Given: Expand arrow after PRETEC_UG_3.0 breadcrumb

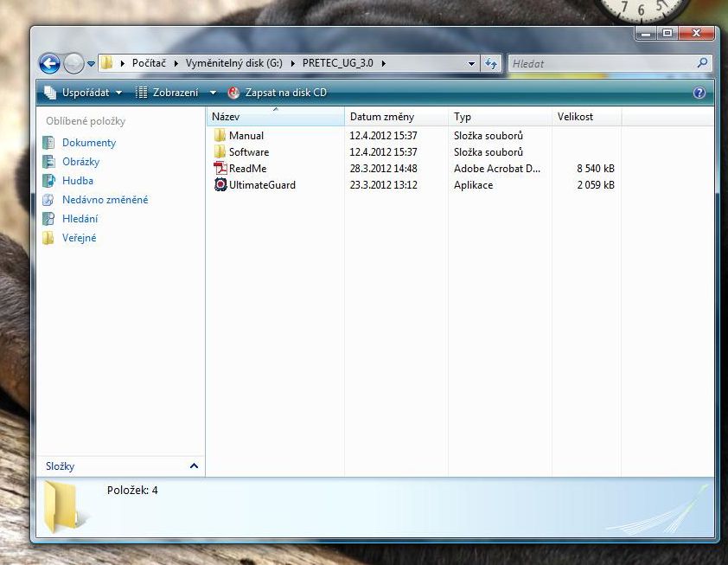Looking at the screenshot, I should pos(384,64).
